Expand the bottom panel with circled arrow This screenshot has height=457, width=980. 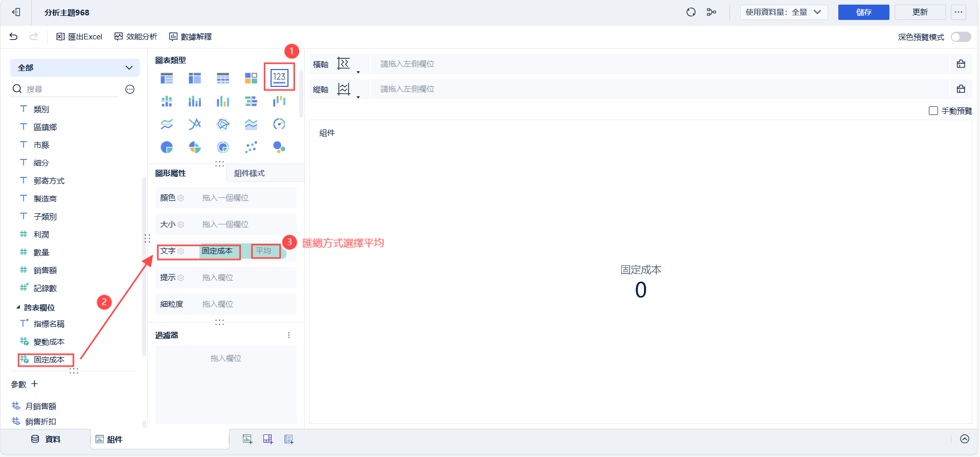pyautogui.click(x=965, y=439)
